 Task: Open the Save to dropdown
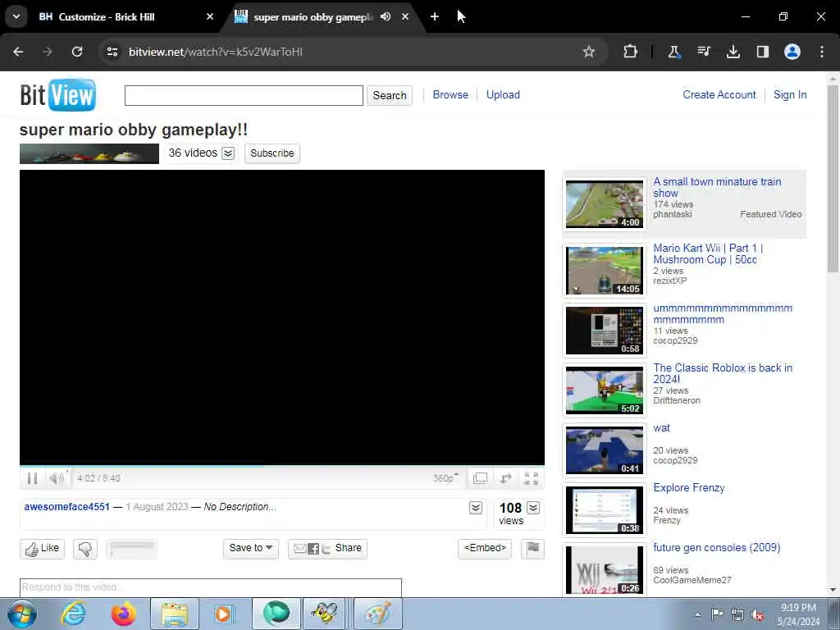251,548
